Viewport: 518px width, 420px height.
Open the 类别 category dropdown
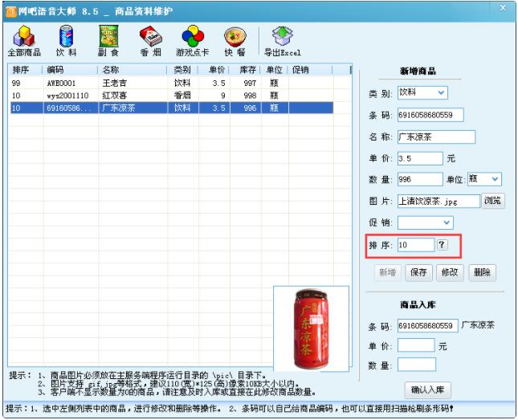click(x=441, y=93)
